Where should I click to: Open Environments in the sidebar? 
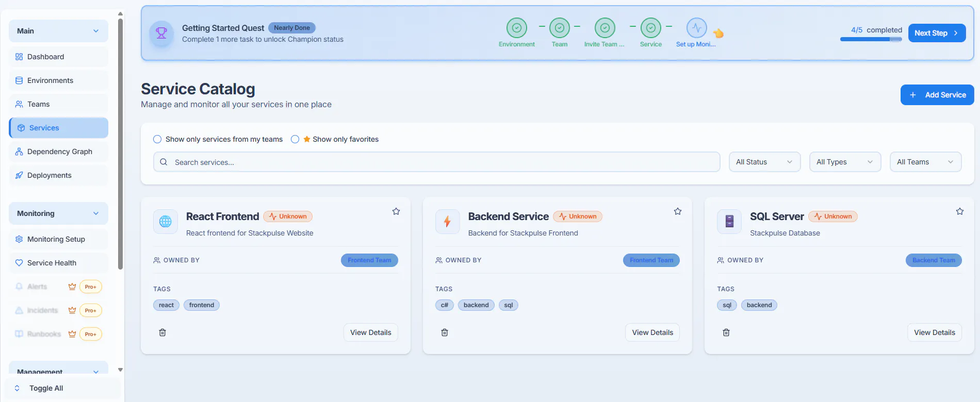[58, 80]
